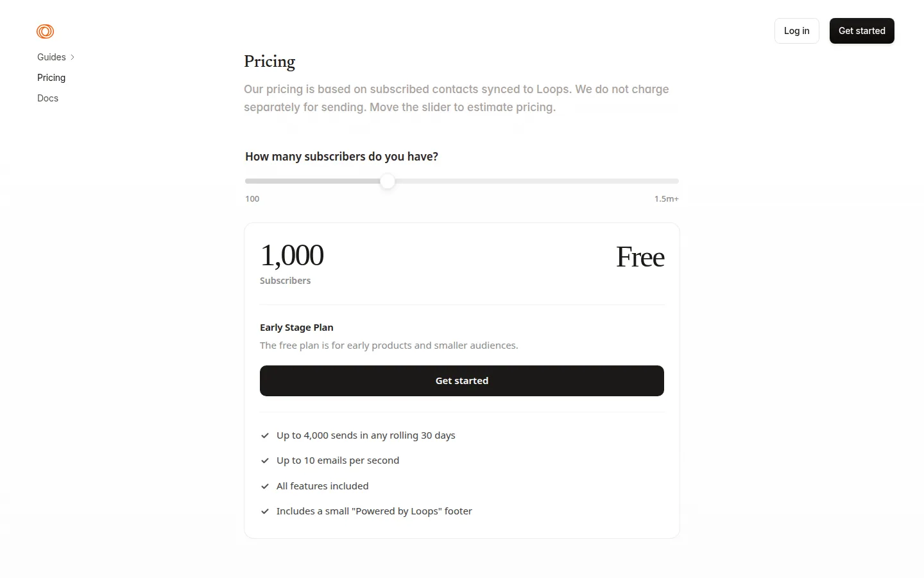Click the Pricing page heading
Viewport: 924px width, 578px height.
pyautogui.click(x=269, y=62)
